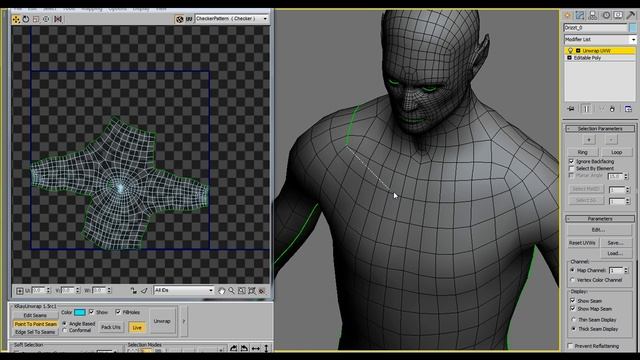Click the Zoom Extents icon

pos(252,291)
